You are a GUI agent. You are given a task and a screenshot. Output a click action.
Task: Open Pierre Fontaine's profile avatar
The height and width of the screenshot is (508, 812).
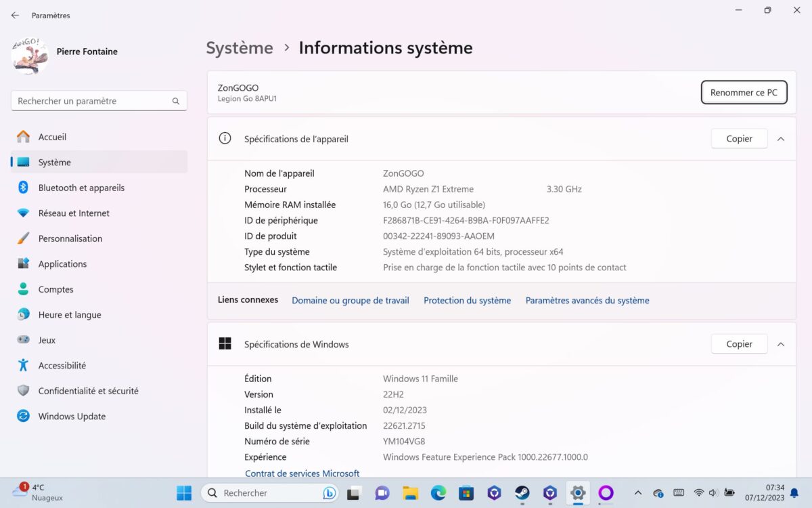30,56
